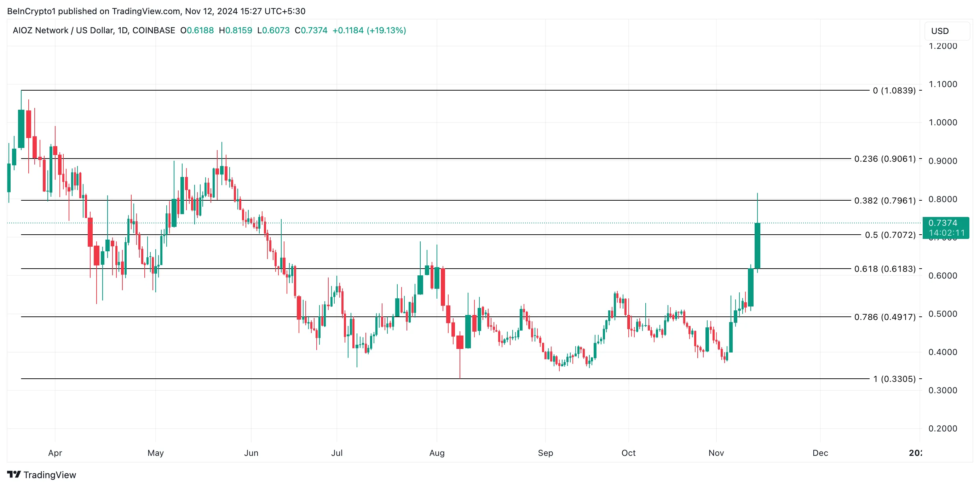Select the Nov time axis label
The width and height of the screenshot is (980, 487).
716,453
